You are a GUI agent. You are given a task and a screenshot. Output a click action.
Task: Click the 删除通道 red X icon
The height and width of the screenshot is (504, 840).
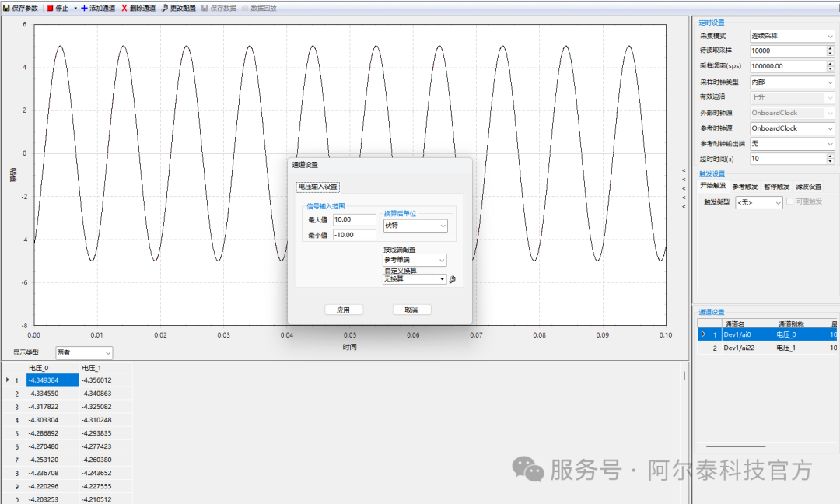coord(124,8)
